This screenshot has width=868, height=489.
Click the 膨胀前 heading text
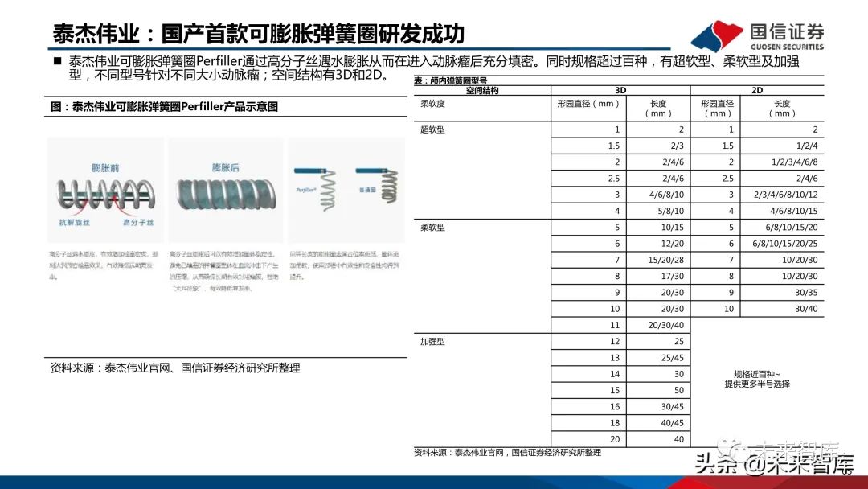105,168
